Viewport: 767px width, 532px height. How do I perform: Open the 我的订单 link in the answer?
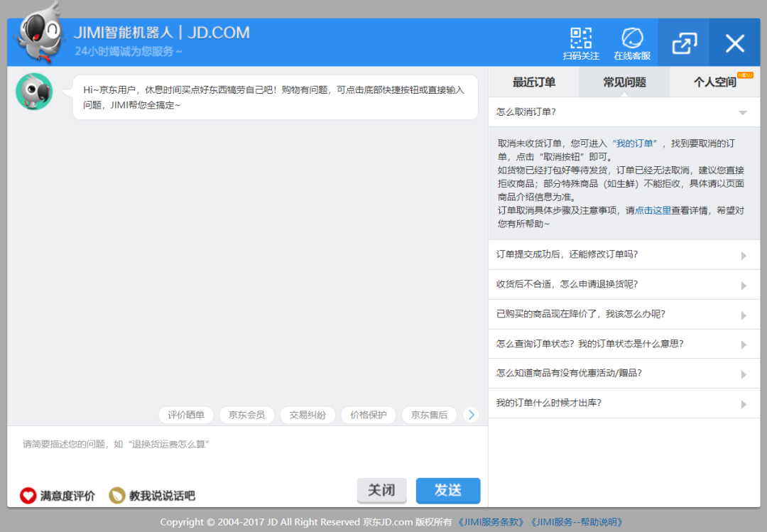click(634, 143)
